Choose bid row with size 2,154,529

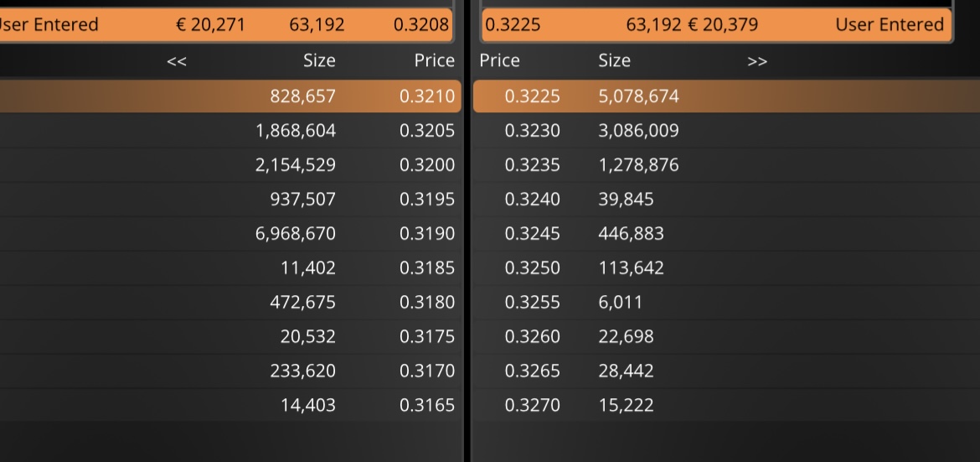click(x=230, y=164)
